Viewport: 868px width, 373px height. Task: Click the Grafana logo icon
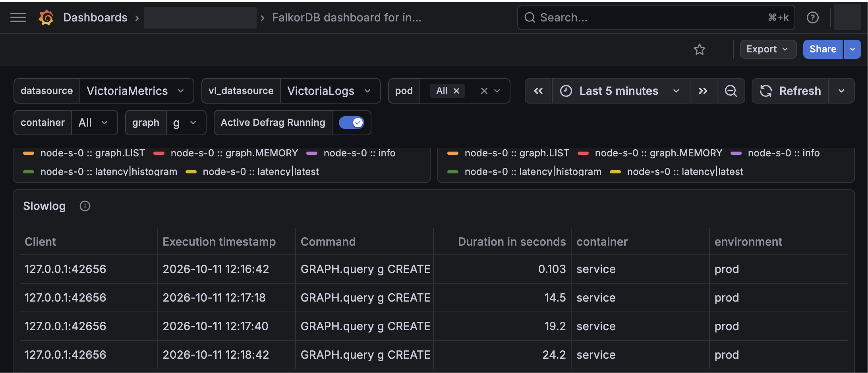pos(46,17)
